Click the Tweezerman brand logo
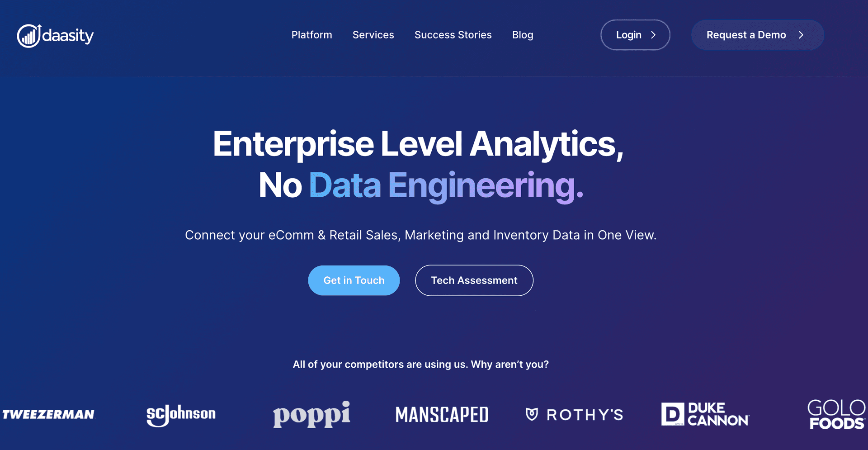This screenshot has width=868, height=450. (48, 414)
